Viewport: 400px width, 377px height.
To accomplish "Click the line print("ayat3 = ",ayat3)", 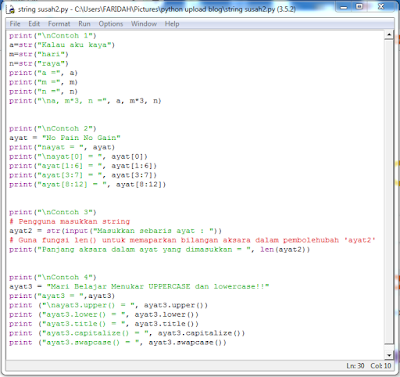I will [62, 296].
